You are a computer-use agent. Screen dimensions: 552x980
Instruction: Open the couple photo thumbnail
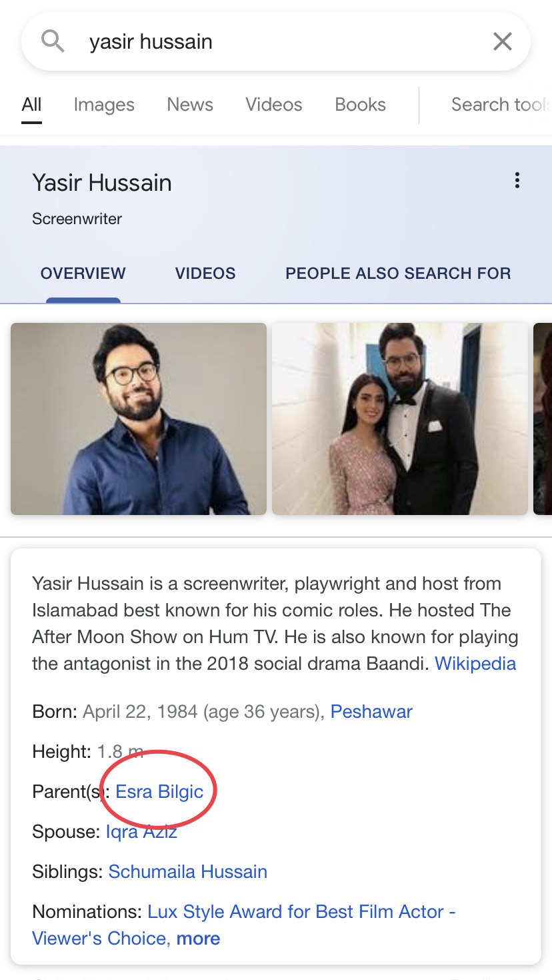tap(400, 419)
